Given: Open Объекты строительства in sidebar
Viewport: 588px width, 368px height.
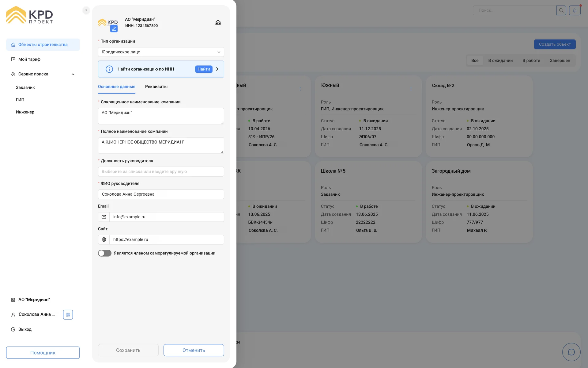Looking at the screenshot, I should point(43,44).
